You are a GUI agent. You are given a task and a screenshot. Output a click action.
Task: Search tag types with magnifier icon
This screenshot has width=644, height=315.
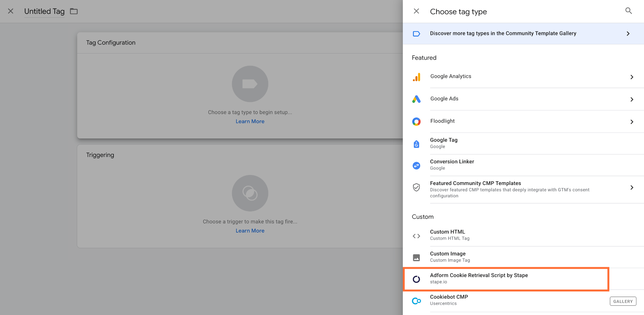(x=629, y=11)
